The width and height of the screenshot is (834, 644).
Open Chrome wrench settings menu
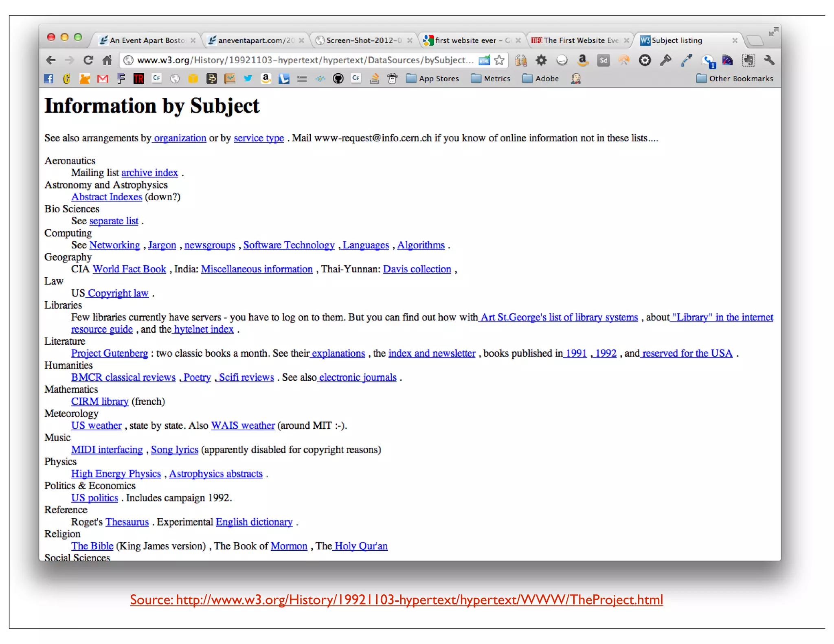[x=769, y=60]
